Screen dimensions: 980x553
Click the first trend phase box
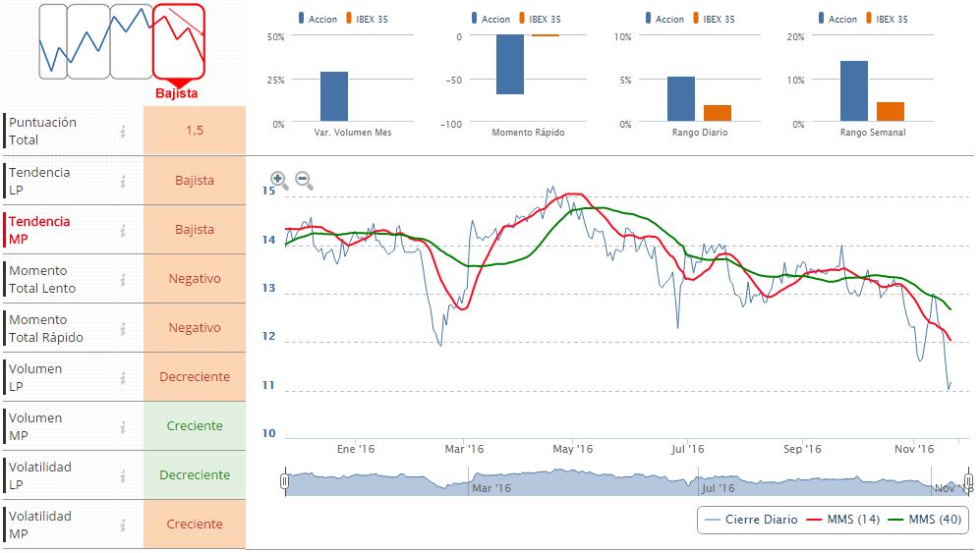pos(53,41)
